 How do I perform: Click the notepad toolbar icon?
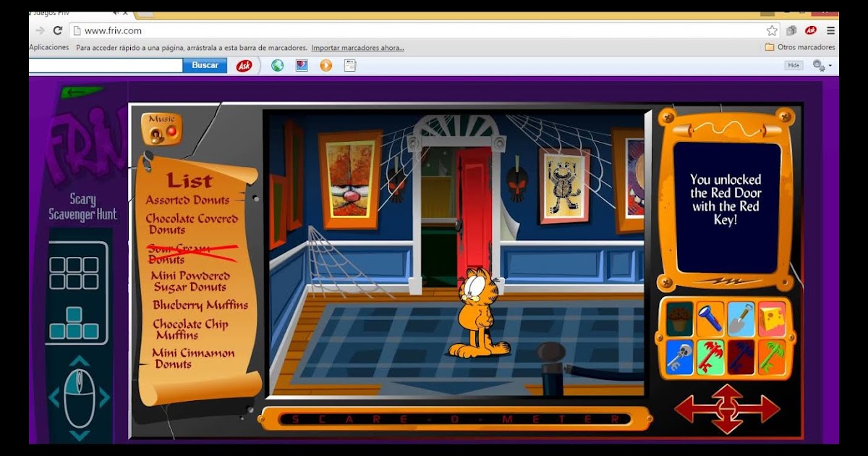350,65
